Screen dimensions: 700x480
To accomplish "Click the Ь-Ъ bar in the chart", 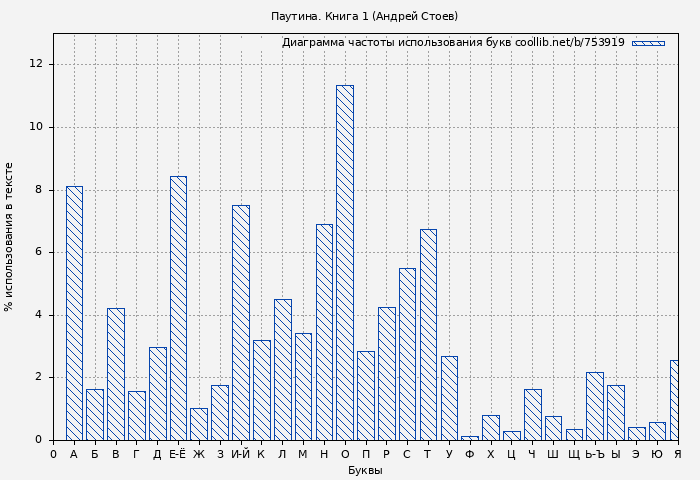I will point(594,406).
